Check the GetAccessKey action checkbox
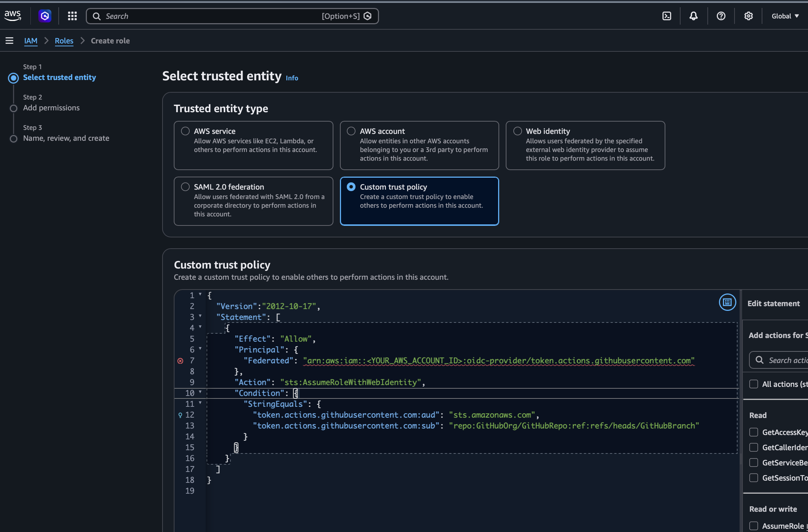This screenshot has width=808, height=532. point(754,432)
